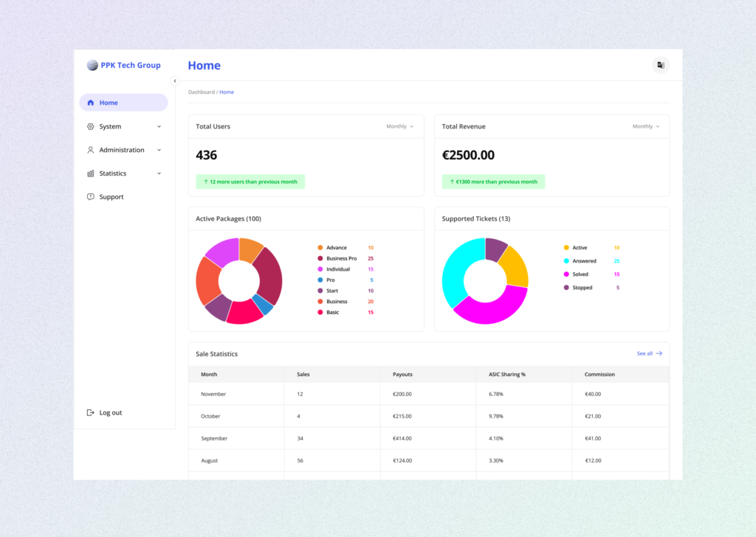756x537 pixels.
Task: Click the Business Pro legend color dot
Action: pyautogui.click(x=320, y=258)
